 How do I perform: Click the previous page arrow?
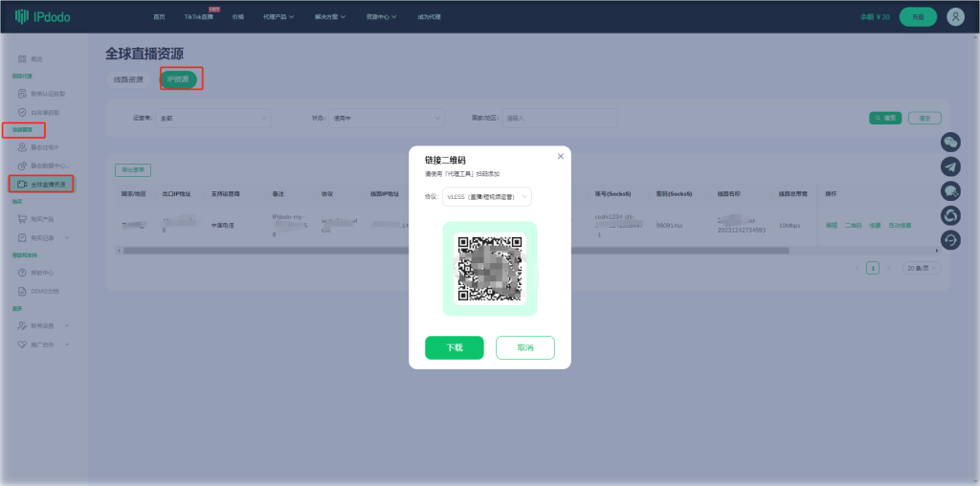(857, 268)
